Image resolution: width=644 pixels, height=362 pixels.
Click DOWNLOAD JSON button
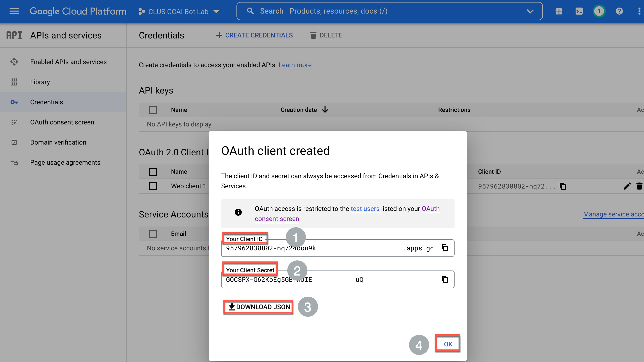pos(259,307)
